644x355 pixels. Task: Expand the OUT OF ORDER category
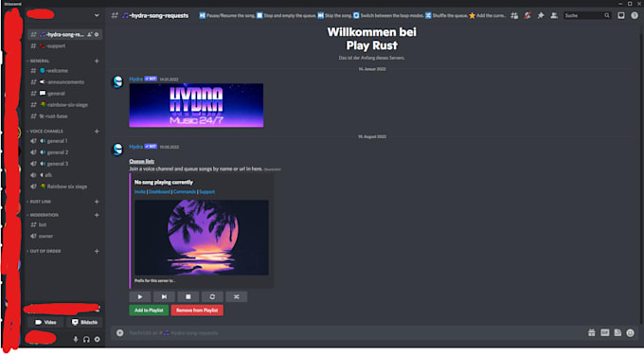tap(45, 251)
